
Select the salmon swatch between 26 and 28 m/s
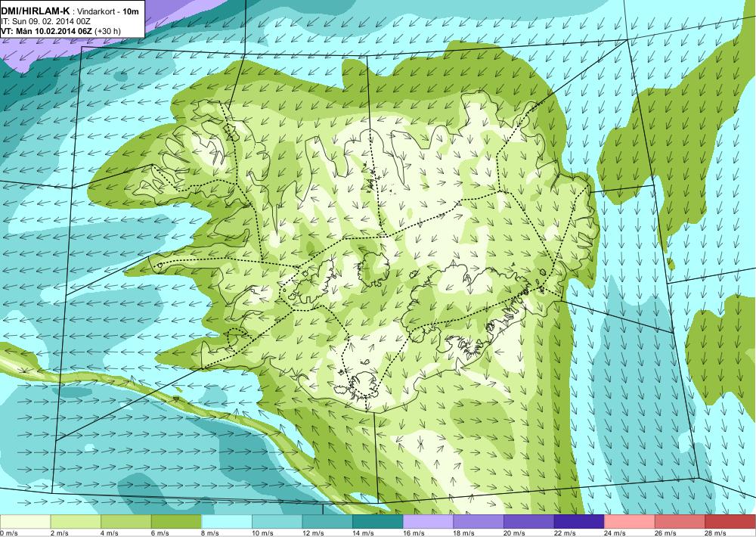tap(680, 522)
